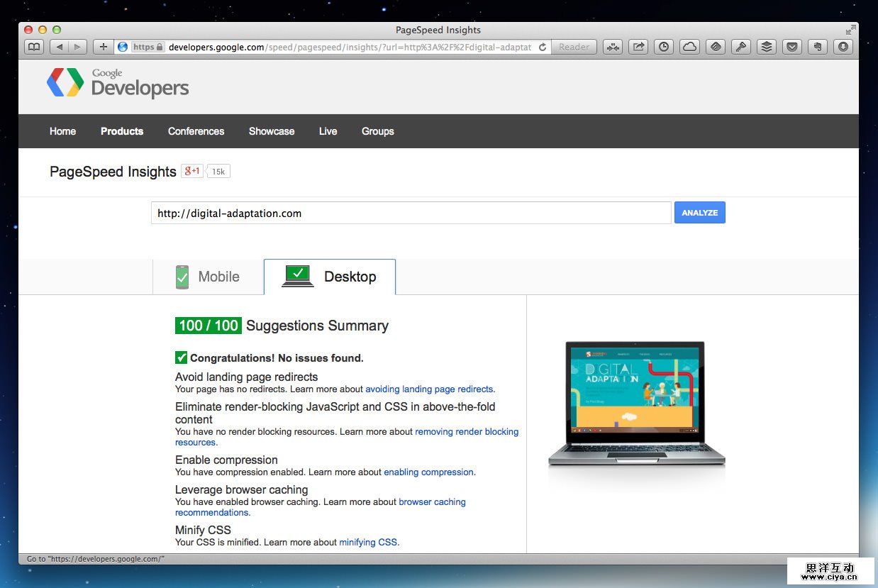Click the Suggestions Summary heading
This screenshot has width=878, height=588.
tap(317, 326)
